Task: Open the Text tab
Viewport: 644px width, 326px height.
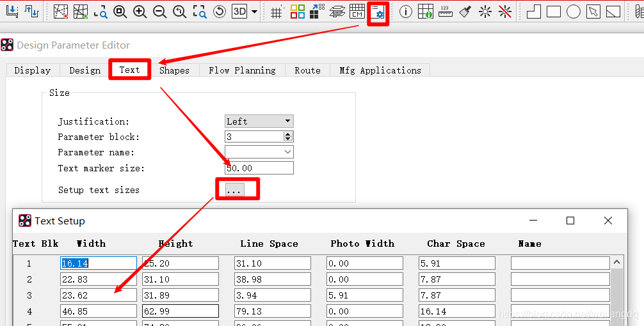Action: click(x=130, y=70)
